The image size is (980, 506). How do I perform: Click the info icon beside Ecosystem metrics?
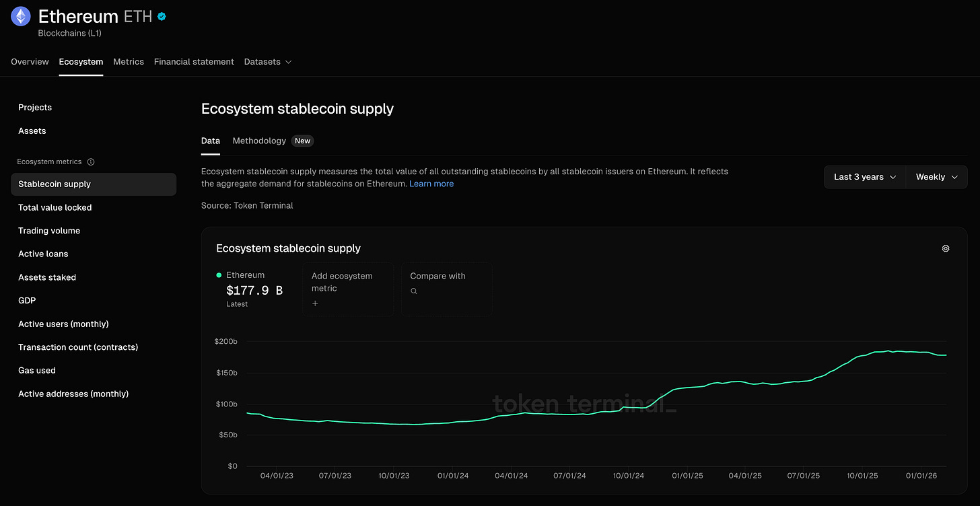coord(91,161)
